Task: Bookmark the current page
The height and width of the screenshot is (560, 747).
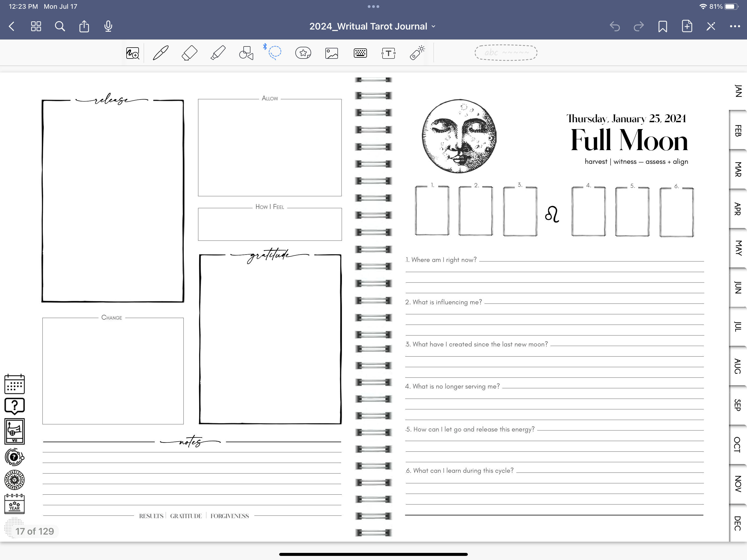Action: (x=663, y=26)
